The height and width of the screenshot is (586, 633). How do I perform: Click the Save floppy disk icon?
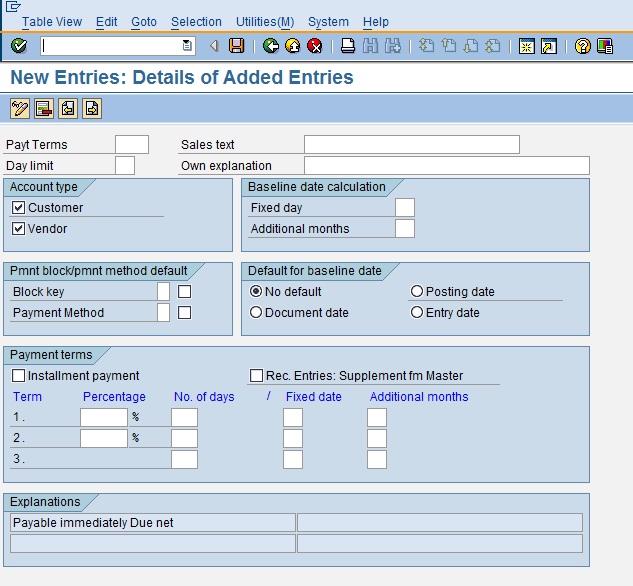237,46
